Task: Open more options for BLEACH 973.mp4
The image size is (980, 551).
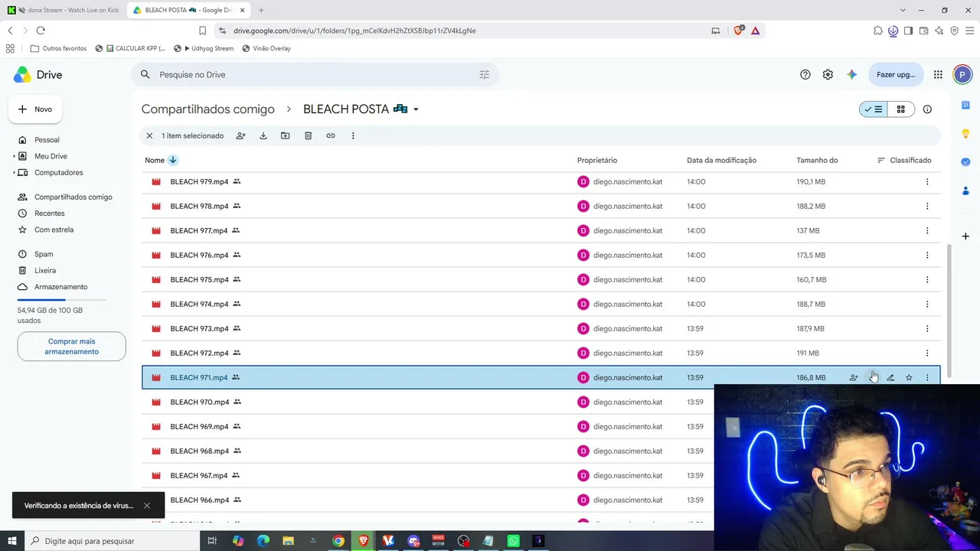Action: pyautogui.click(x=927, y=329)
